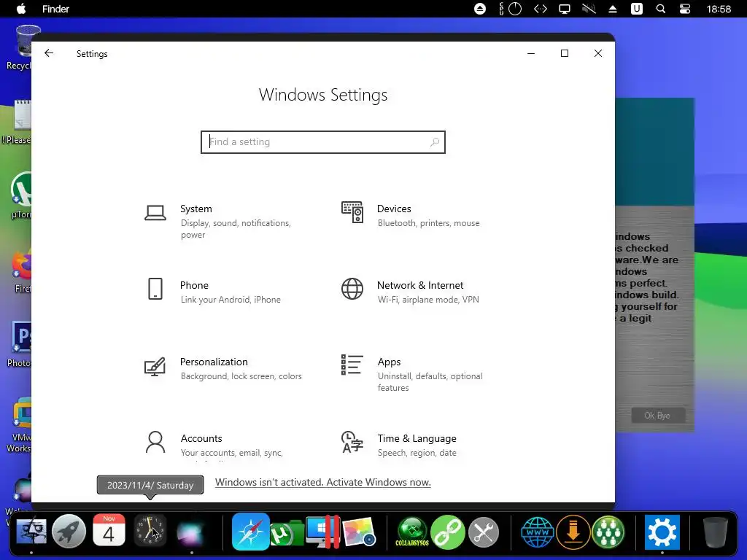Click the Time & Language heading text
The height and width of the screenshot is (560, 747).
[x=417, y=438]
